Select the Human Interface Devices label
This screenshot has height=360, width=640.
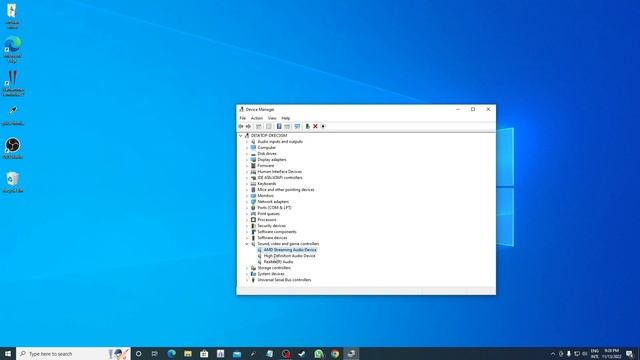tap(280, 172)
